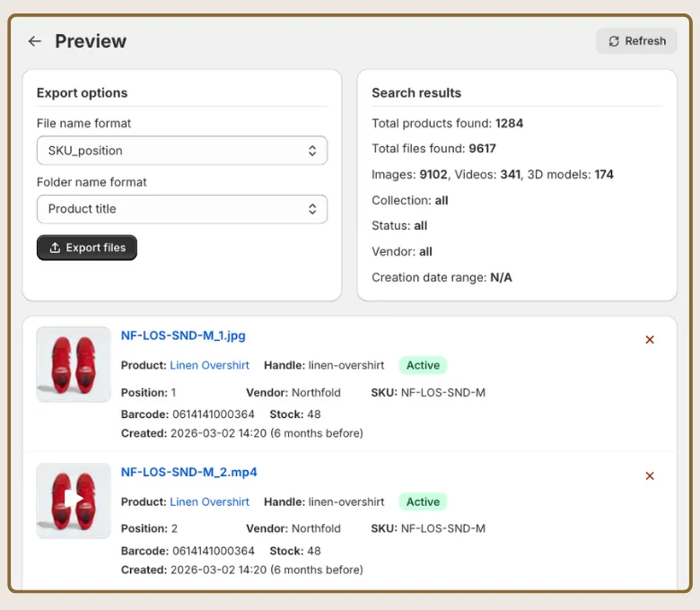700x610 pixels.
Task: Click the Export files button
Action: tap(87, 248)
